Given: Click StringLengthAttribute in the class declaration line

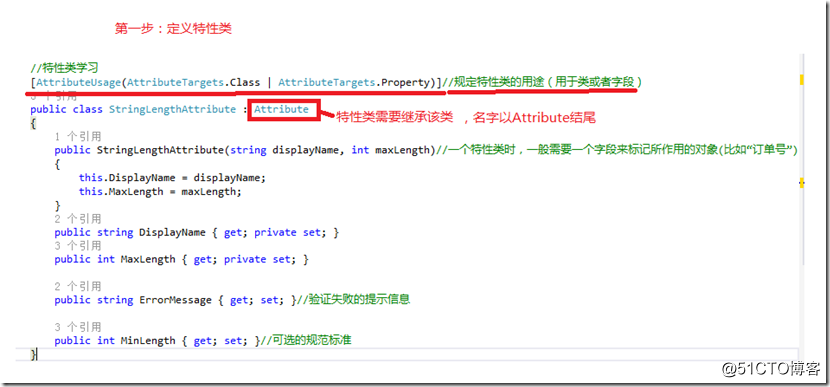Looking at the screenshot, I should [172, 109].
